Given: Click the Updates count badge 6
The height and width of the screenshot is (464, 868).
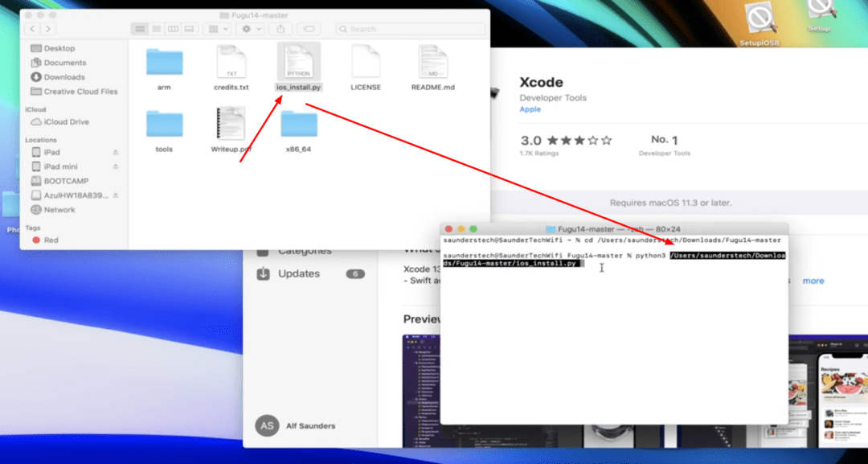Looking at the screenshot, I should (355, 274).
